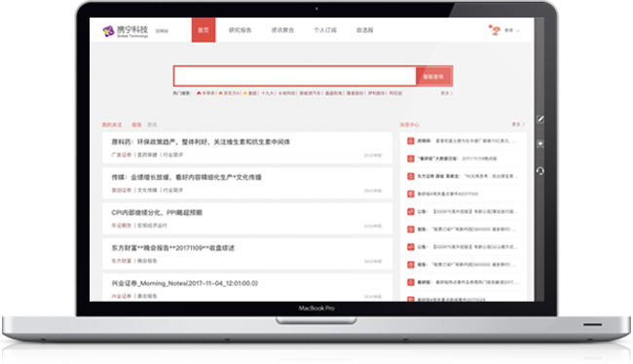
Task: Expand the user account dropdown arrow
Action: click(518, 31)
